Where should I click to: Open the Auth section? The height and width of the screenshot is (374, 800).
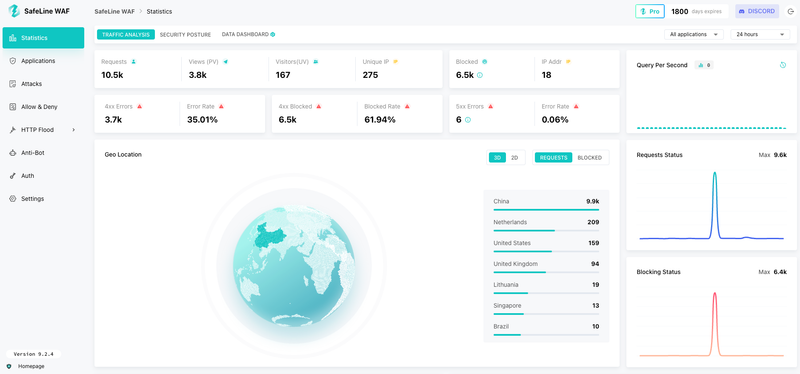pyautogui.click(x=43, y=176)
